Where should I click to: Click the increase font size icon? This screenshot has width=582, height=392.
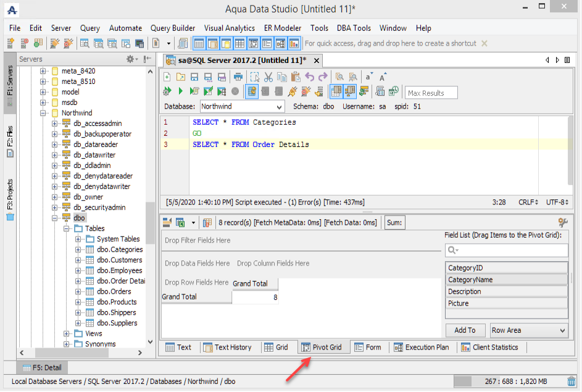pyautogui.click(x=383, y=77)
